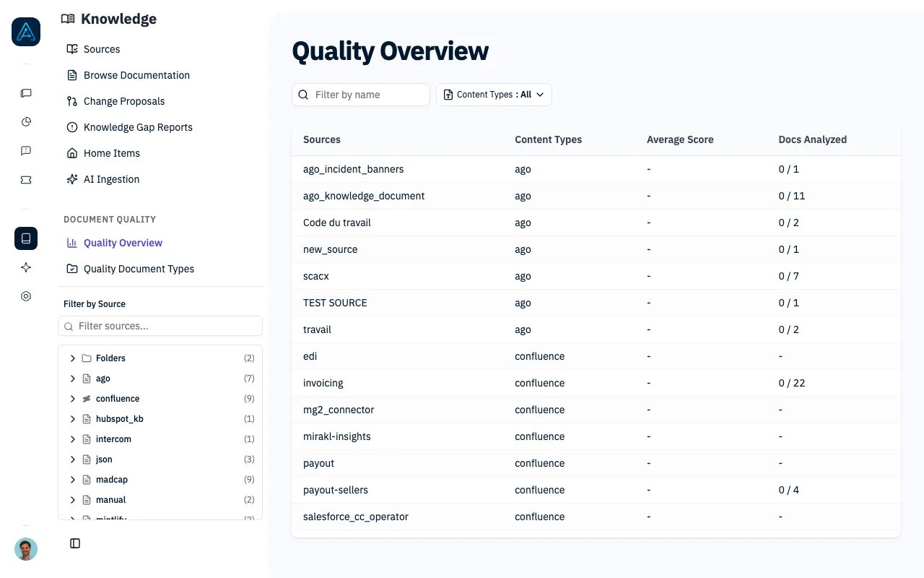This screenshot has height=578, width=924.
Task: Collapse the sidebar using the panel toggle icon
Action: click(x=75, y=543)
